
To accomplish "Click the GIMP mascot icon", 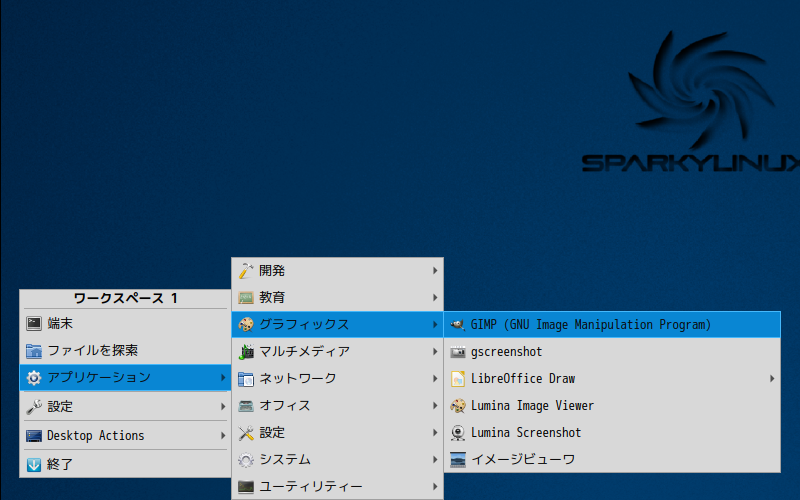I will click(458, 324).
